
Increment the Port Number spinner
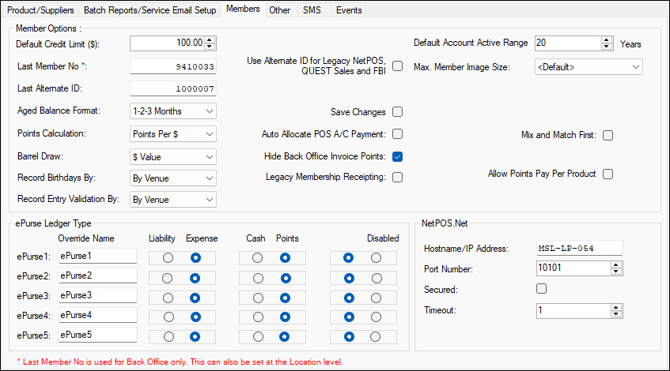[x=616, y=265]
